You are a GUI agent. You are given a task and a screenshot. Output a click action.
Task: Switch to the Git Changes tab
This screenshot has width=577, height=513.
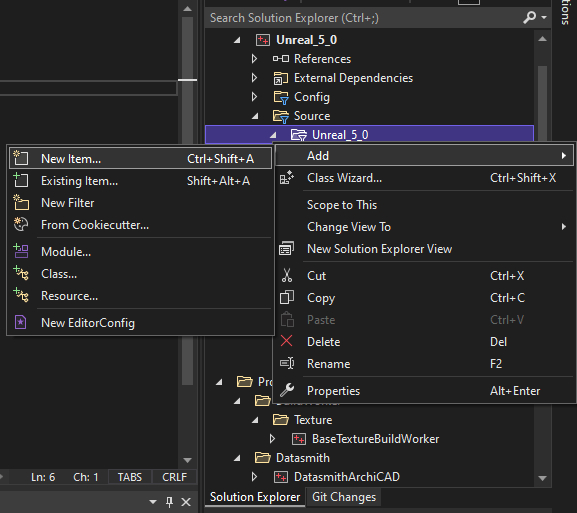coord(344,497)
